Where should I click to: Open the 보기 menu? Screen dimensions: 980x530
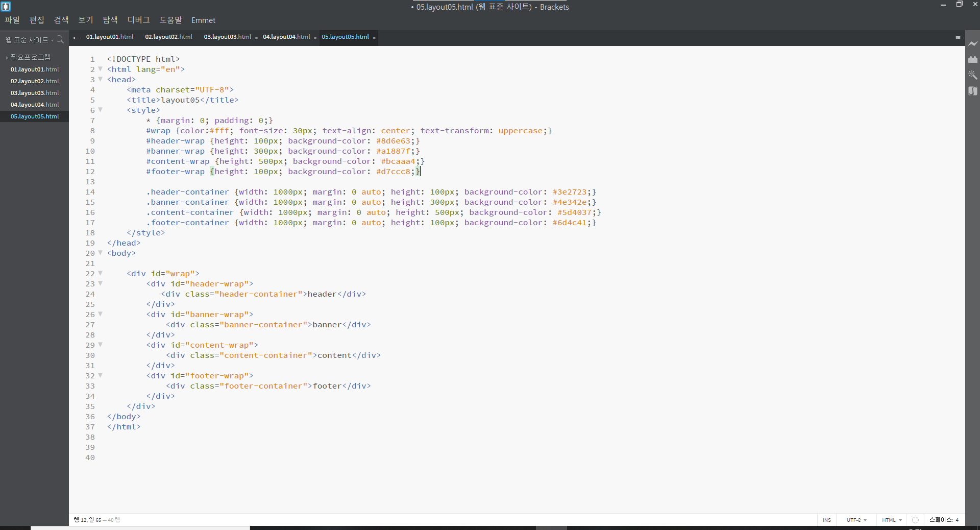[x=86, y=20]
